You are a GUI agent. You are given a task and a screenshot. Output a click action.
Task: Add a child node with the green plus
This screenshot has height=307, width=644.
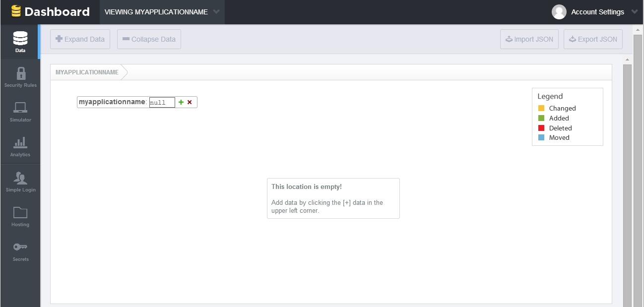tap(181, 102)
